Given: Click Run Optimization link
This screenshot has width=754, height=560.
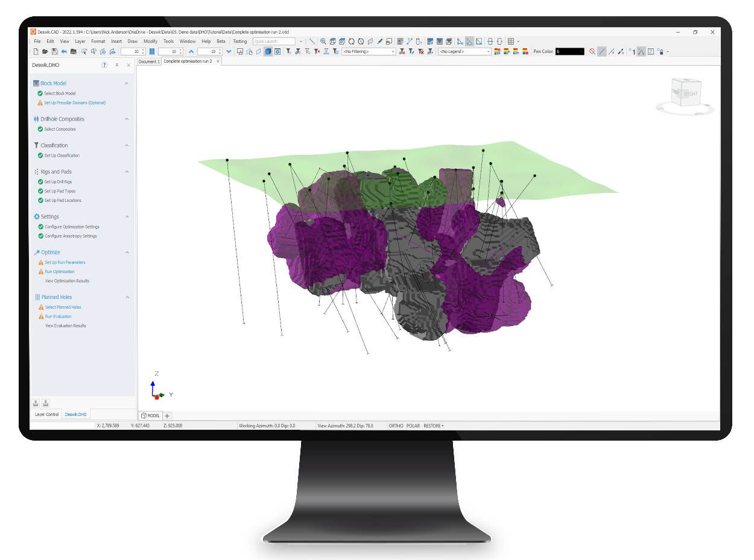Looking at the screenshot, I should point(60,271).
